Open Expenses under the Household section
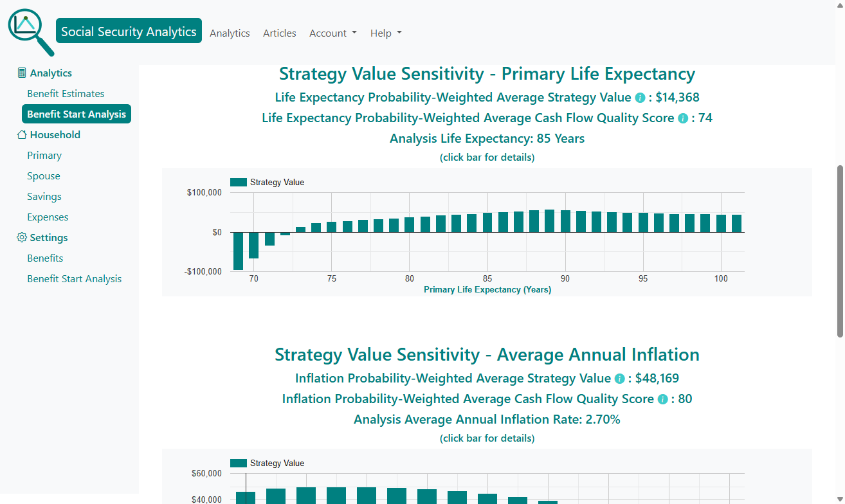Image resolution: width=845 pixels, height=504 pixels. coord(48,217)
